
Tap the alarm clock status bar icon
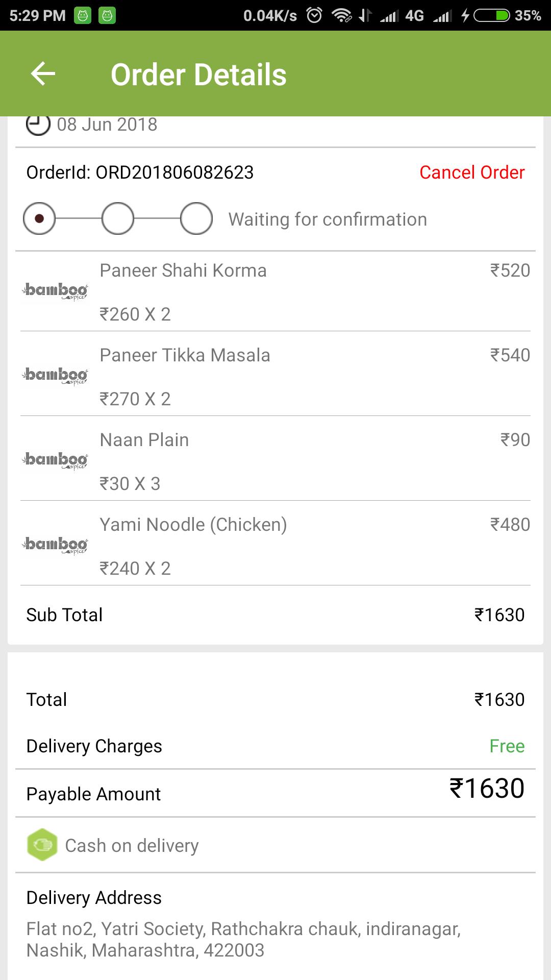tap(314, 15)
